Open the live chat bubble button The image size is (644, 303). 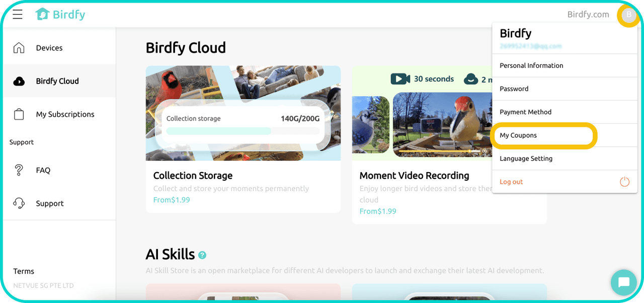click(623, 282)
